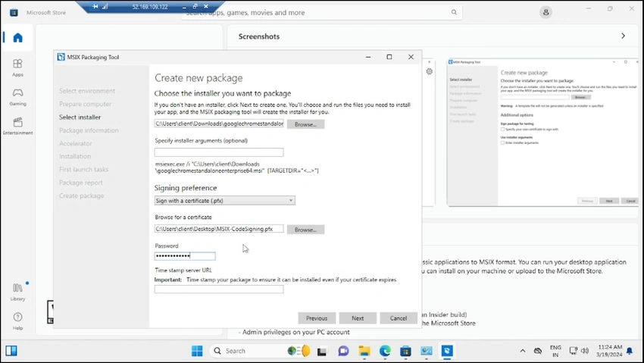This screenshot has width=644, height=363.
Task: Open Help in Store sidebar
Action: pos(17,321)
